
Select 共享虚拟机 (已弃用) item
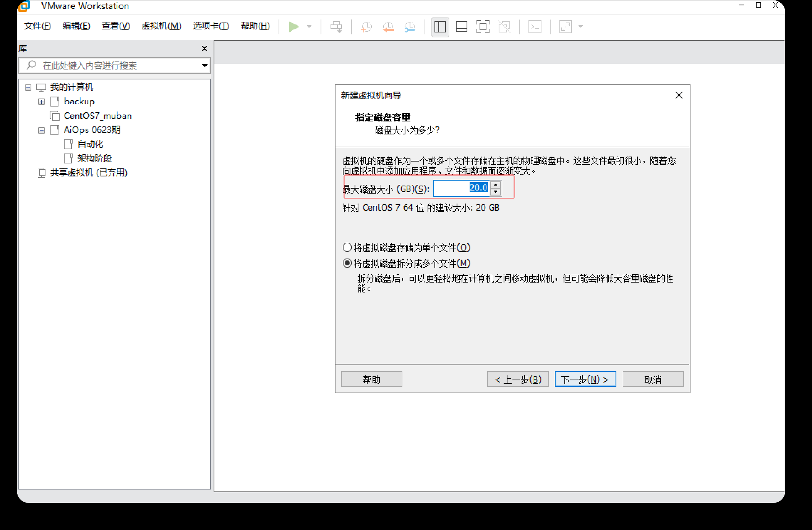pyautogui.click(x=89, y=173)
